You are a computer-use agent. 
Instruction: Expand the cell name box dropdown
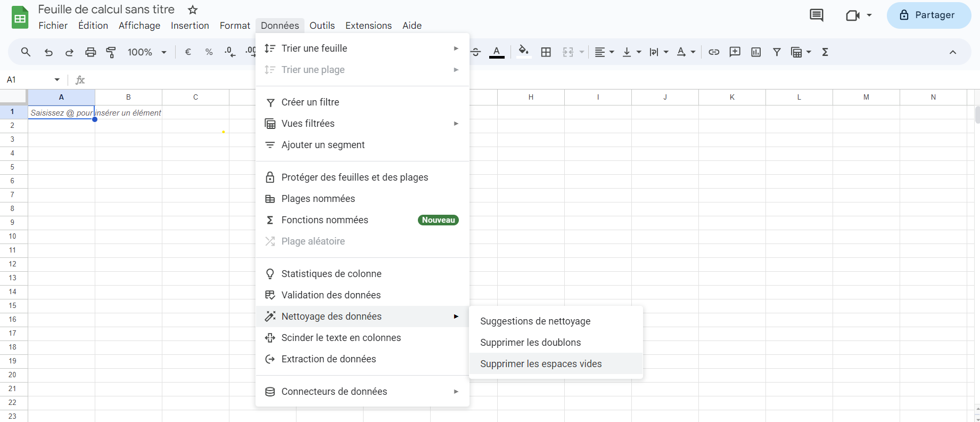coord(57,79)
